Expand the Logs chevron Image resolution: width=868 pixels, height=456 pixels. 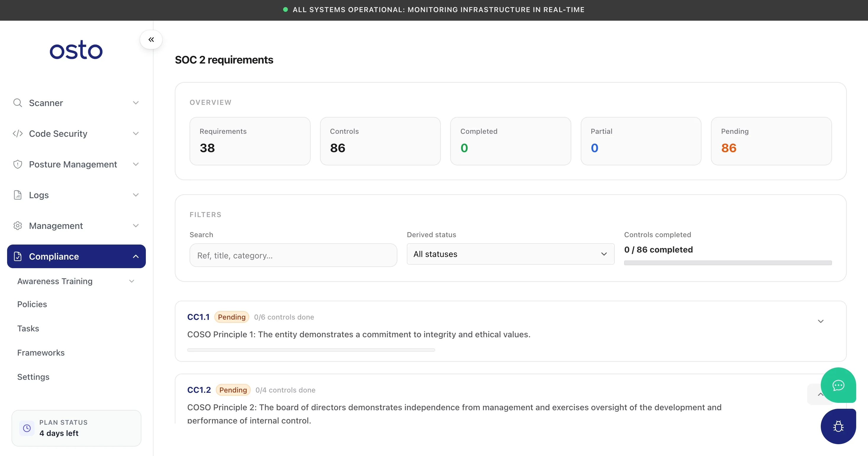tap(136, 195)
